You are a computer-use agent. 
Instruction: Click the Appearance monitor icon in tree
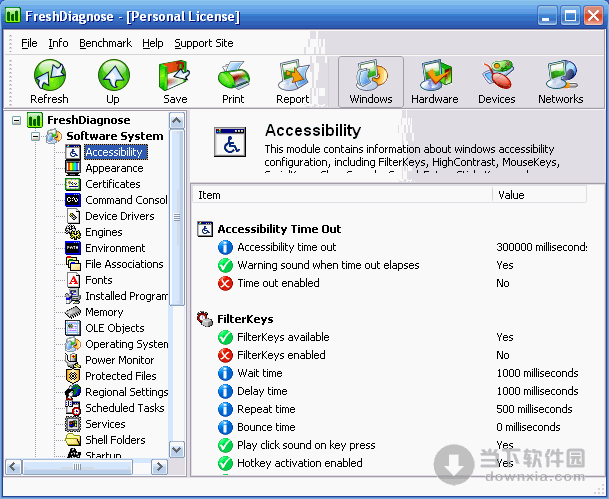tap(73, 168)
